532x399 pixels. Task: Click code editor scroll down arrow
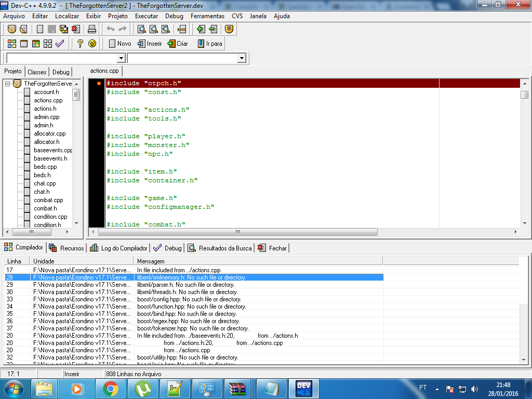pyautogui.click(x=525, y=223)
